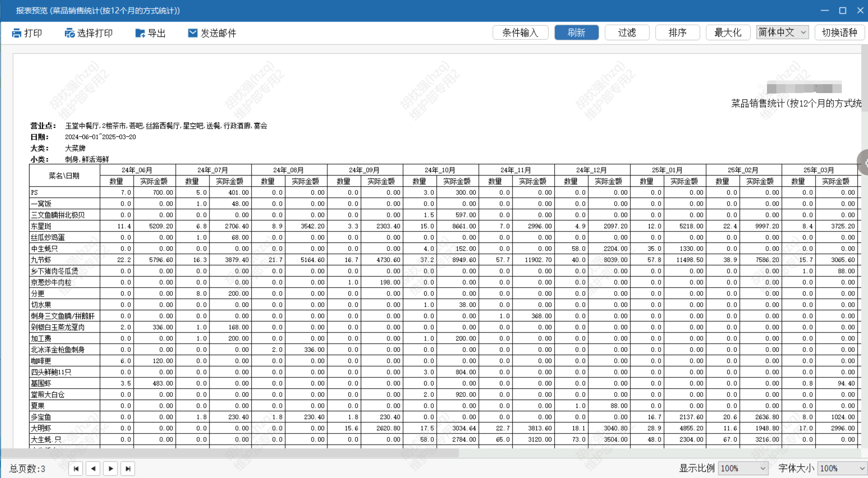Select the 东星斑 row name
The image size is (868, 478).
click(x=65, y=226)
